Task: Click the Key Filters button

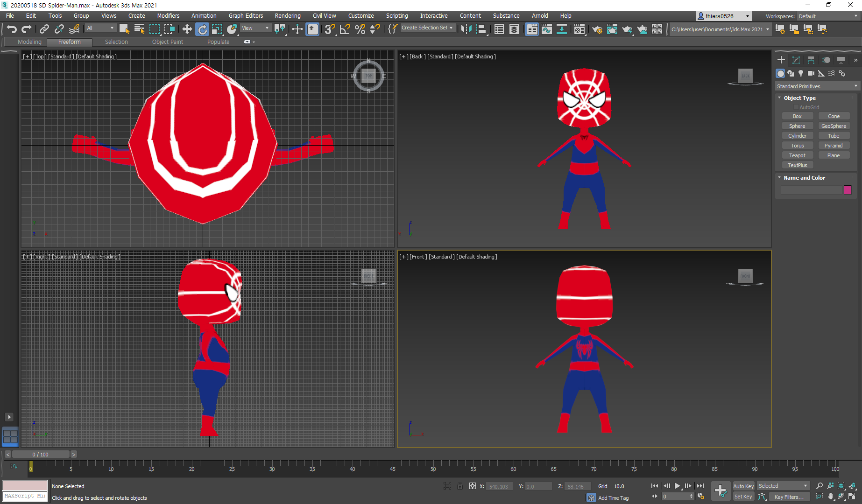Action: (789, 497)
